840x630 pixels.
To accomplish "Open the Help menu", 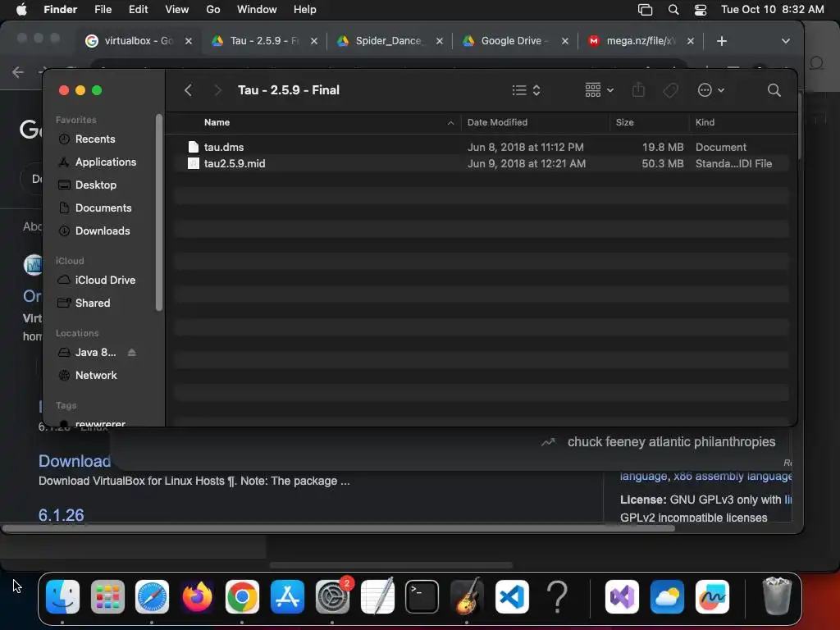I will pos(305,10).
